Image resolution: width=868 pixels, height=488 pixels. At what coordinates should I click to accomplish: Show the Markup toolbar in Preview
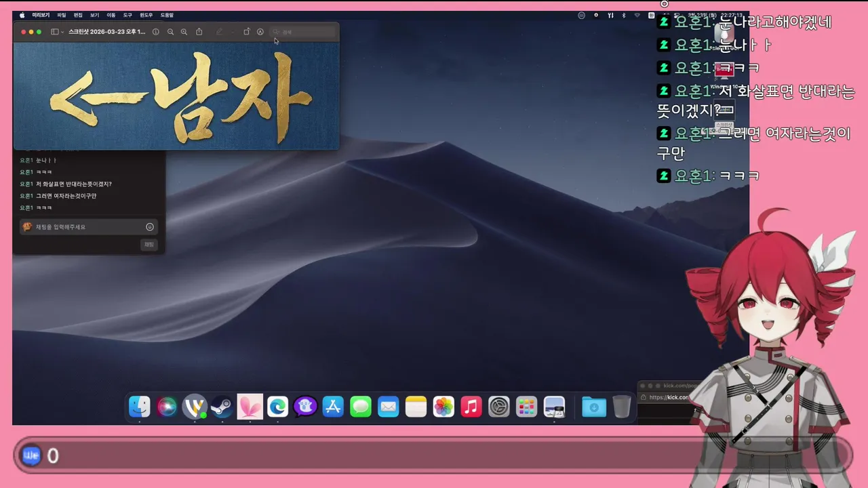click(x=260, y=32)
